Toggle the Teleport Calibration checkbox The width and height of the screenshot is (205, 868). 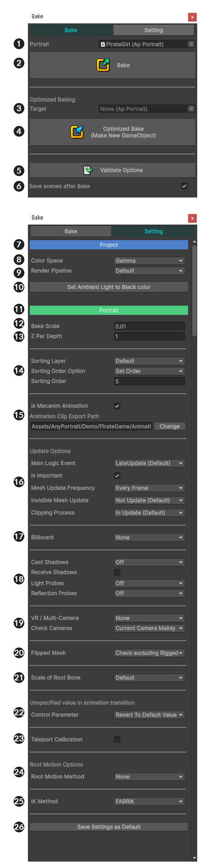point(117,740)
